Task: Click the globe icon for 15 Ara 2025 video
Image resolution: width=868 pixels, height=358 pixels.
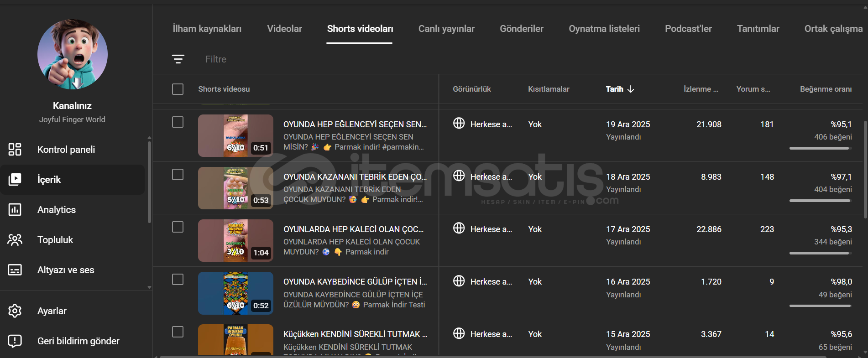Action: [x=459, y=333]
